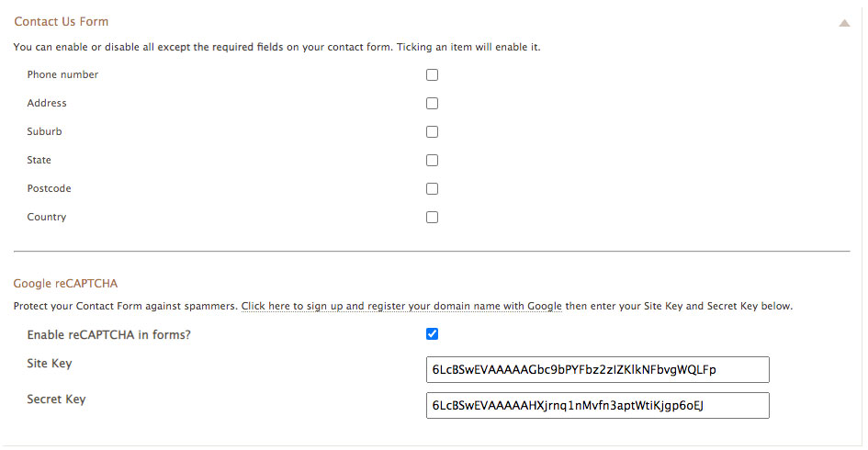The width and height of the screenshot is (868, 450).
Task: Click the Phone number label
Action: click(x=62, y=74)
